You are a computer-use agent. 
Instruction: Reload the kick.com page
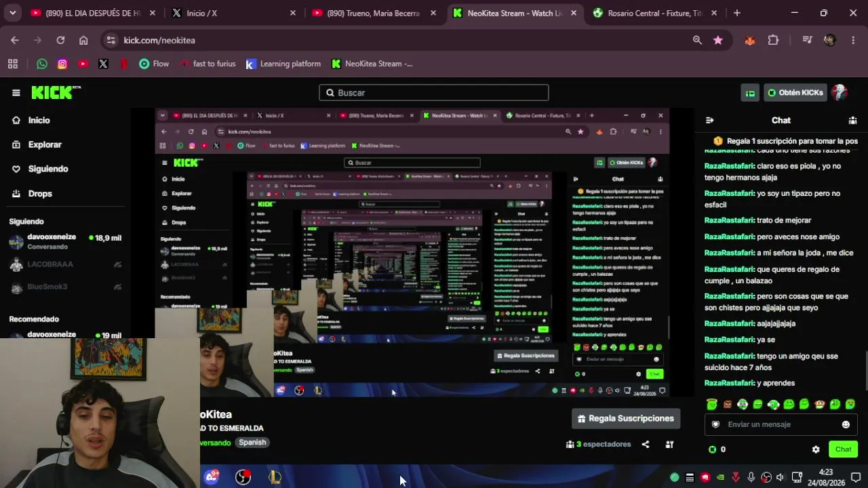point(60,40)
